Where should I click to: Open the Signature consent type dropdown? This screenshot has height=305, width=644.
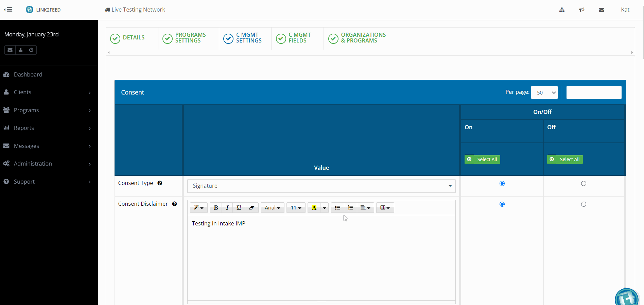coord(321,186)
